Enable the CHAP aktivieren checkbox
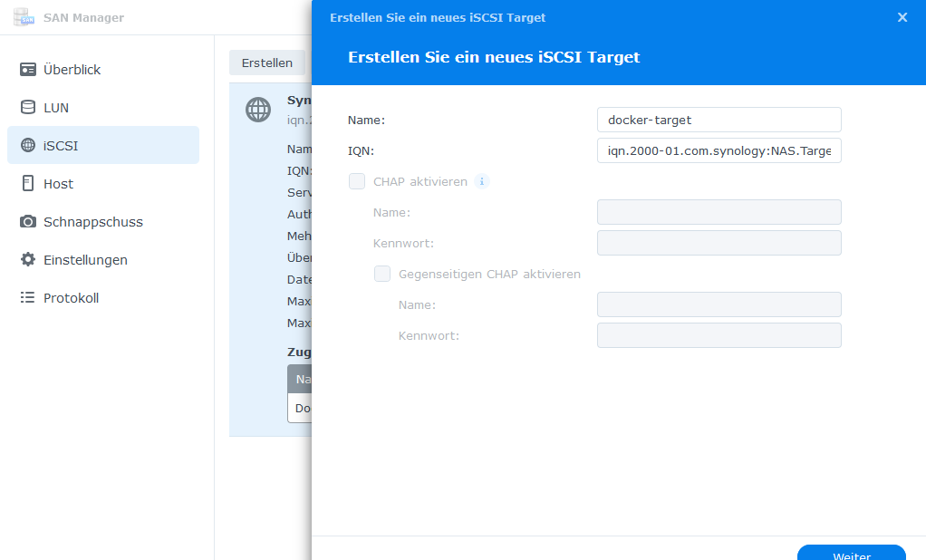Viewport: 926px width, 560px height. [357, 181]
